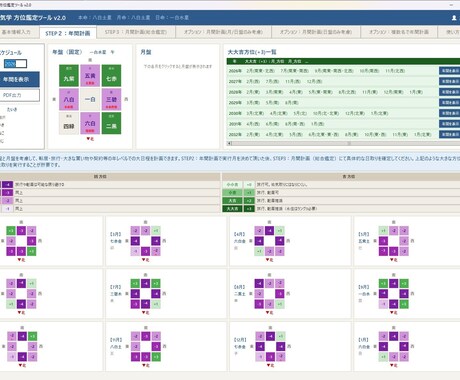The width and height of the screenshot is (460, 380).
Task: Select the 九紫 cell in year board
Action: [x=69, y=76]
